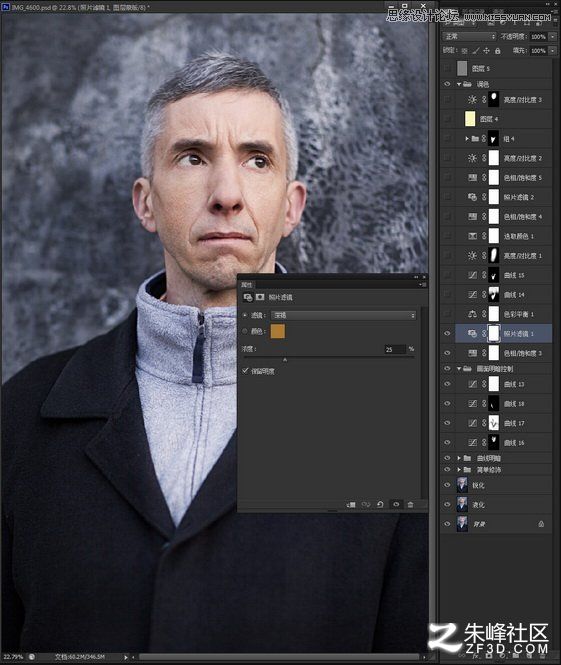Screen dimensions: 561x665
Task: Toggle Preserve Luminosity checkbox
Action: click(x=245, y=371)
